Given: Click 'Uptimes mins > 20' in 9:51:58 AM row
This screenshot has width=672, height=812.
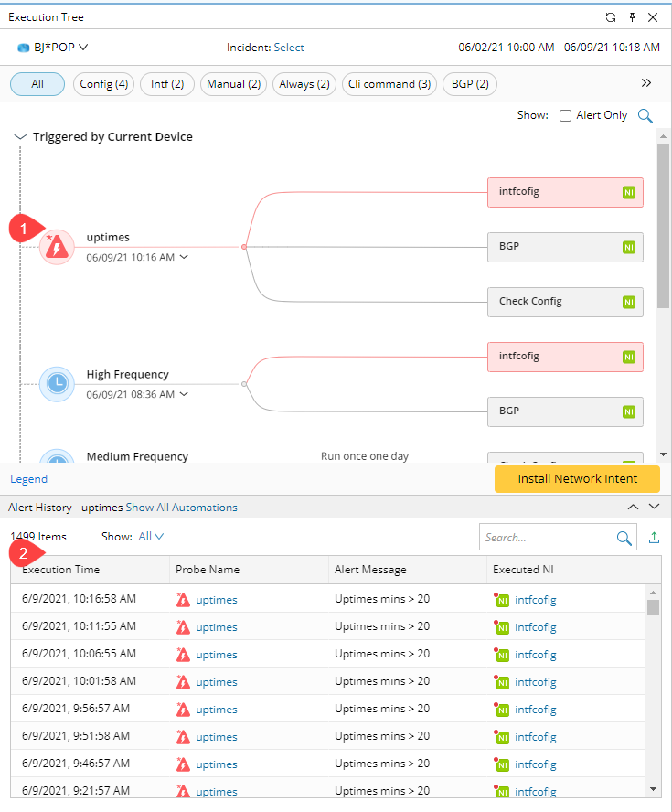Looking at the screenshot, I should tap(382, 736).
